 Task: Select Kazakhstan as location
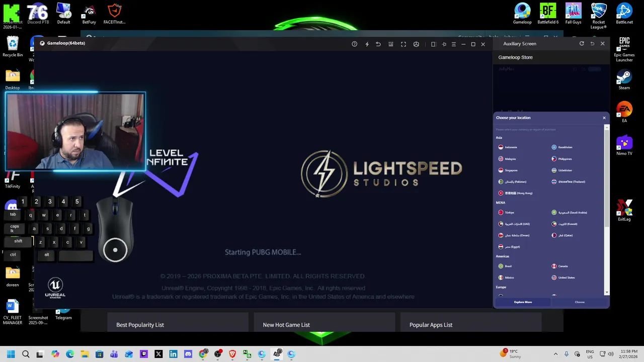[x=562, y=147]
